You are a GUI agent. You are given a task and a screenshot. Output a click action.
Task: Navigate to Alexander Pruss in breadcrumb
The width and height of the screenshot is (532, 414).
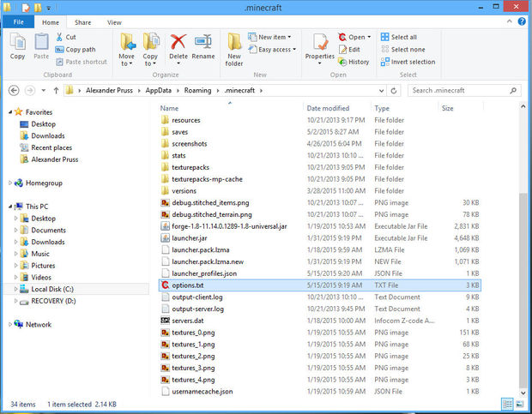point(109,91)
